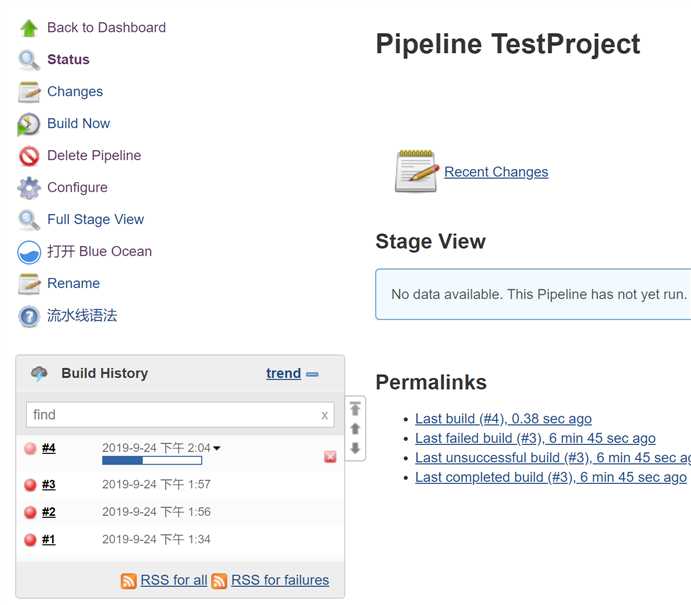This screenshot has width=691, height=605.
Task: Click the weather cloud icon in Build History header
Action: click(39, 374)
